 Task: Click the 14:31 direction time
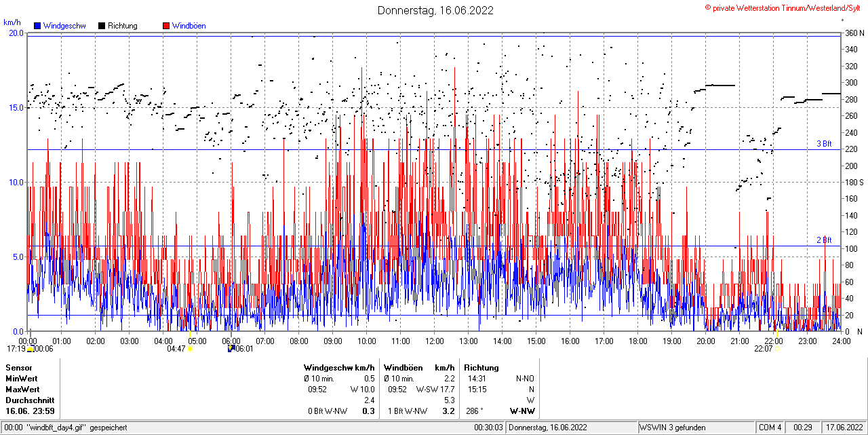[x=477, y=378]
